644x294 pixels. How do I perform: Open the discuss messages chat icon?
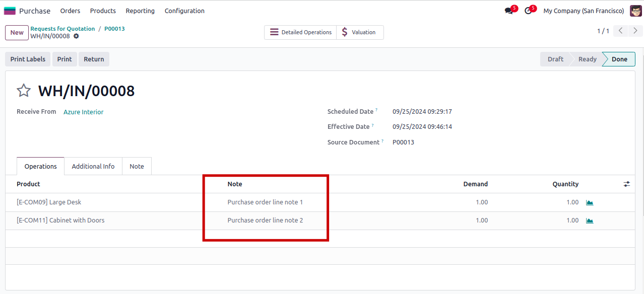508,11
